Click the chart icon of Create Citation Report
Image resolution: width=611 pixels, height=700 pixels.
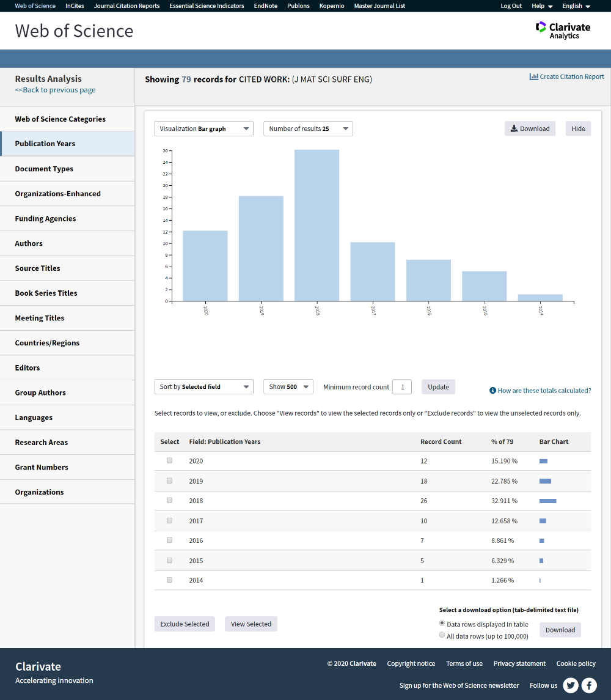pyautogui.click(x=534, y=76)
